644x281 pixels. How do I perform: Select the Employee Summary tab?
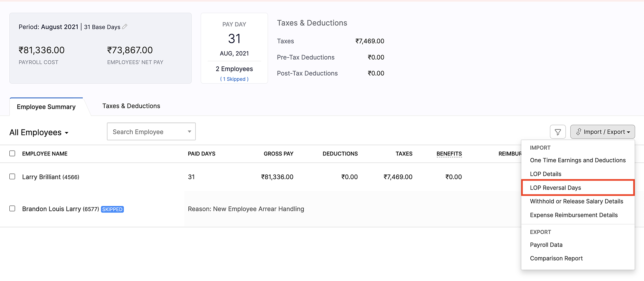coord(46,107)
